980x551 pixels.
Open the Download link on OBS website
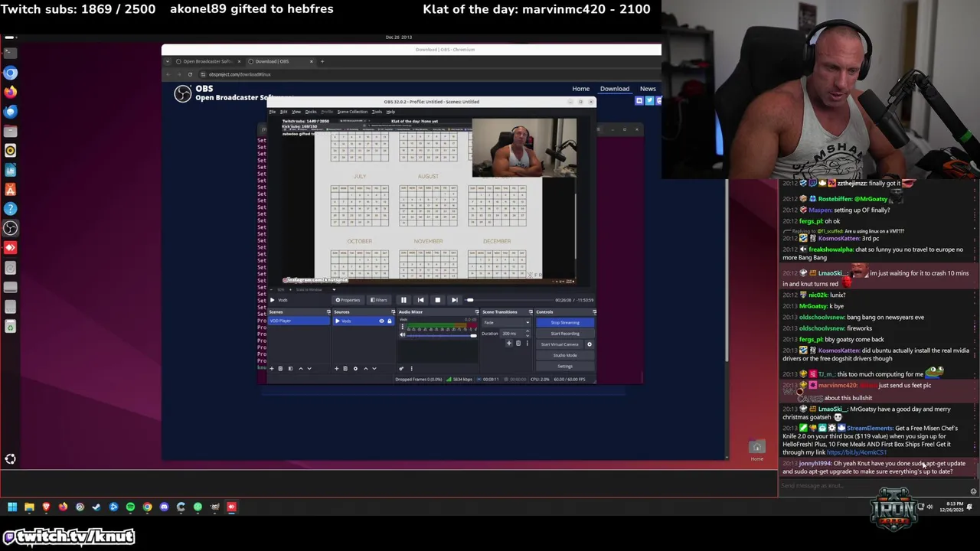pos(615,89)
